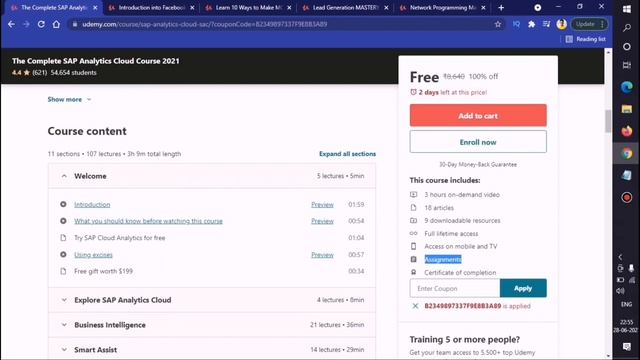Click the alarm clock icon by 2 days left
This screenshot has height=360, width=640.
(x=413, y=92)
